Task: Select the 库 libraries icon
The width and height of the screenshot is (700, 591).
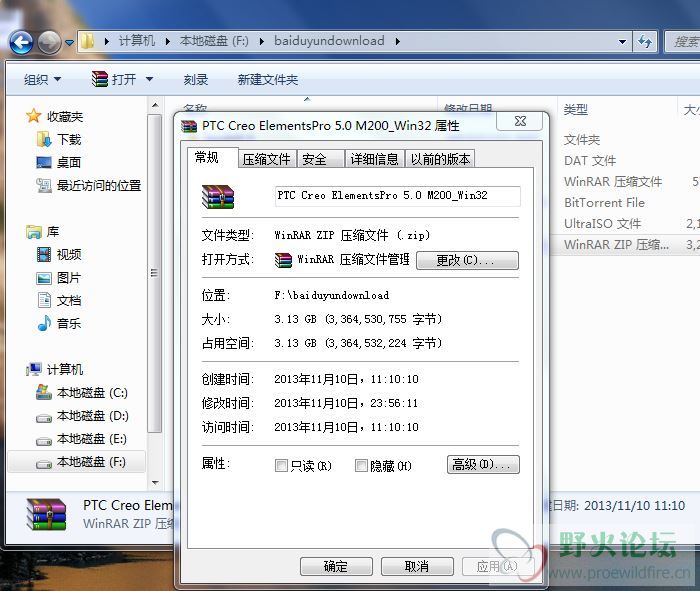Action: tap(34, 232)
